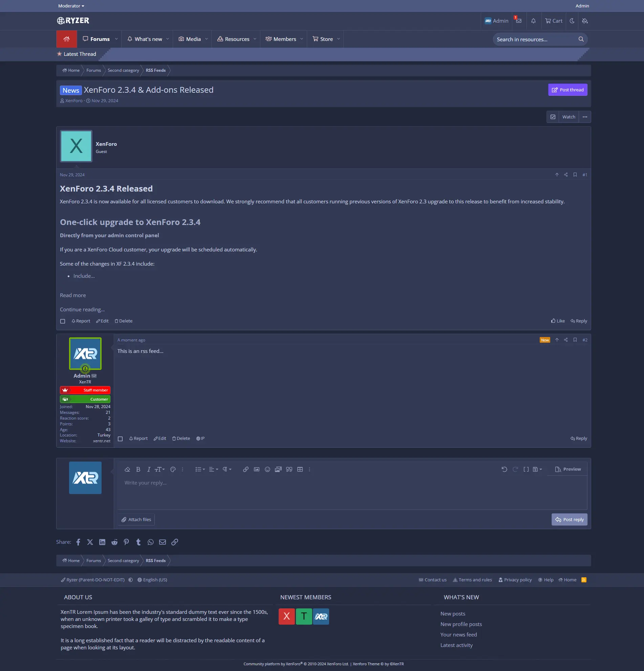This screenshot has width=644, height=671.
Task: Click the RSS feed icon in the footer
Action: 584,580
